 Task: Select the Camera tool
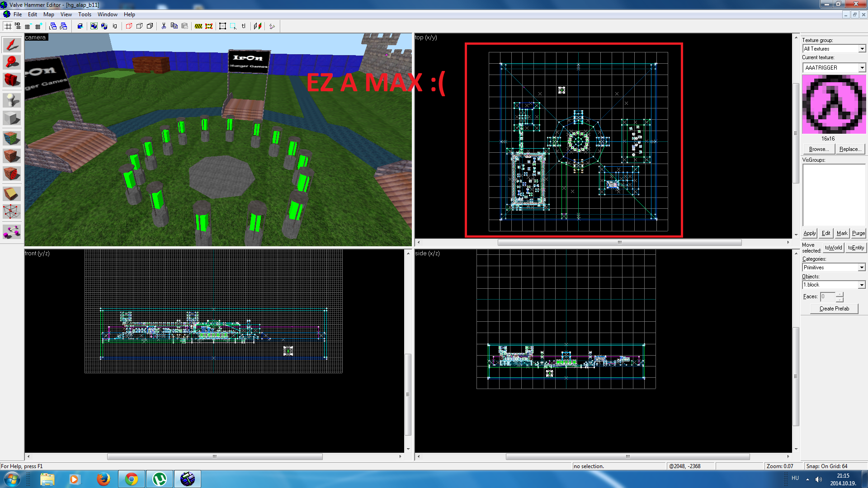coord(12,80)
